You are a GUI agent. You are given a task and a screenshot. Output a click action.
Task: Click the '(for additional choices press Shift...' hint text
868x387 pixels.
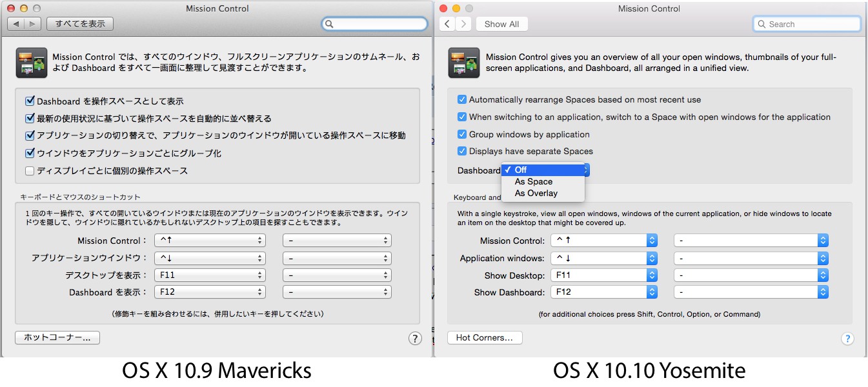649,314
